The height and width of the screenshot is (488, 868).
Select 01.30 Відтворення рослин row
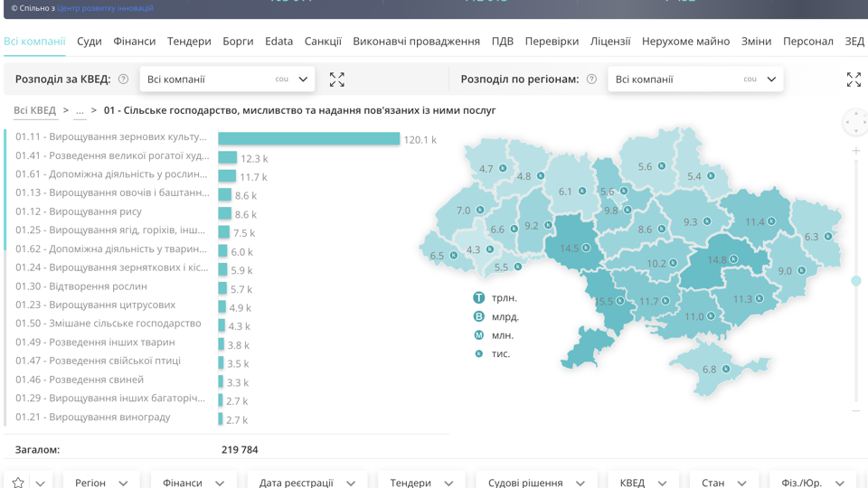click(x=81, y=286)
